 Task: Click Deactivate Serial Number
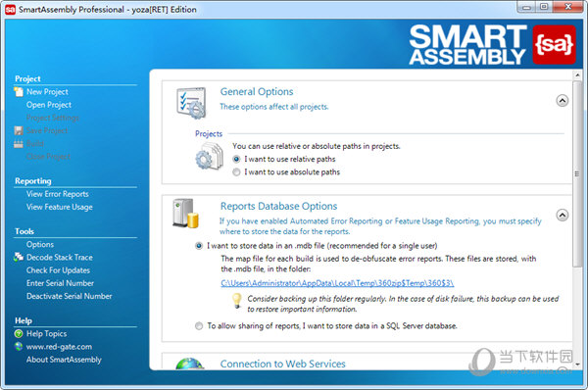(69, 296)
